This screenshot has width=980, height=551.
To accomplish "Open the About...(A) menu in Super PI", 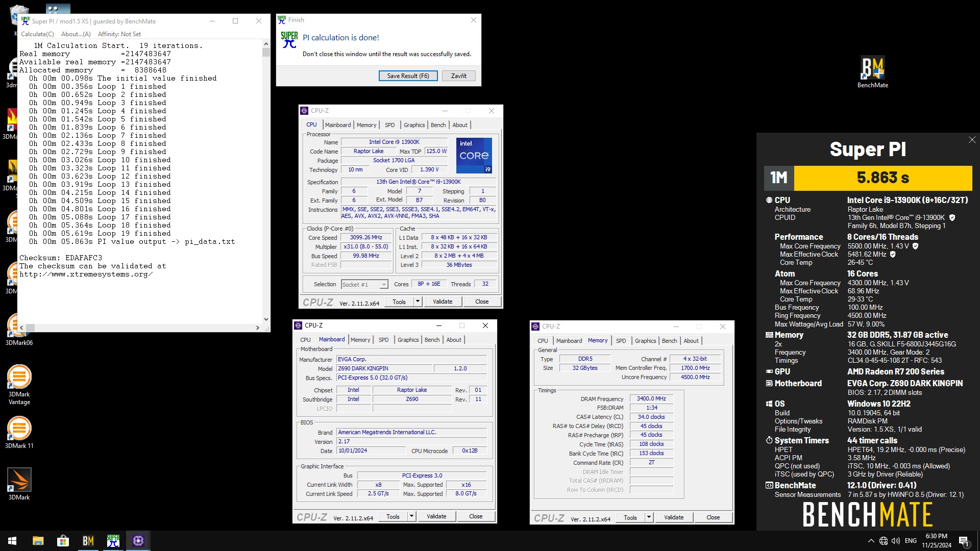I will coord(76,34).
